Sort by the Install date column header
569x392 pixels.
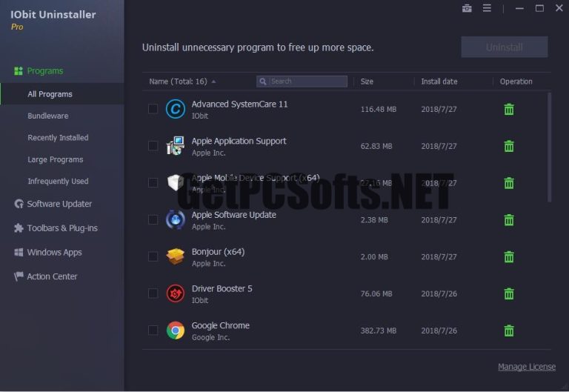click(439, 82)
